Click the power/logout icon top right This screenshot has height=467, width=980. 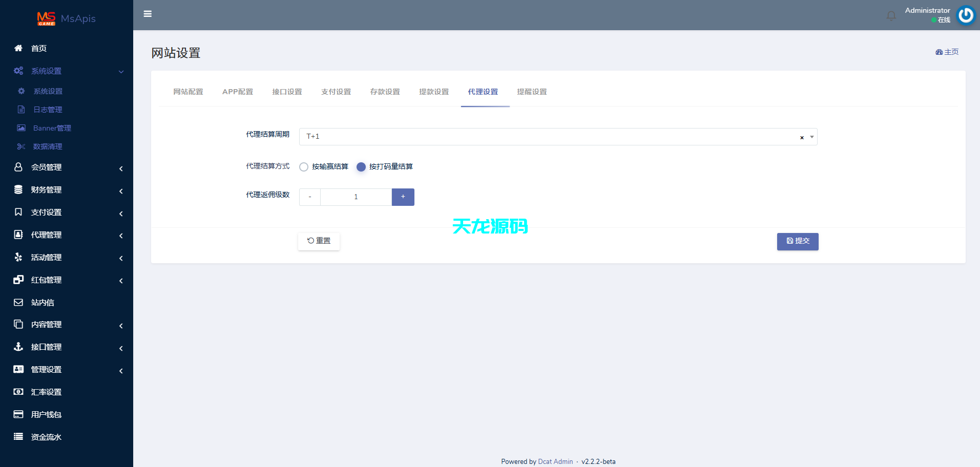[965, 15]
